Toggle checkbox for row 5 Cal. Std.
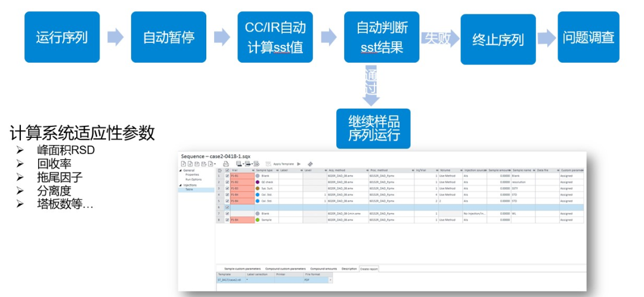Image resolution: width=644 pixels, height=297 pixels. click(x=227, y=201)
